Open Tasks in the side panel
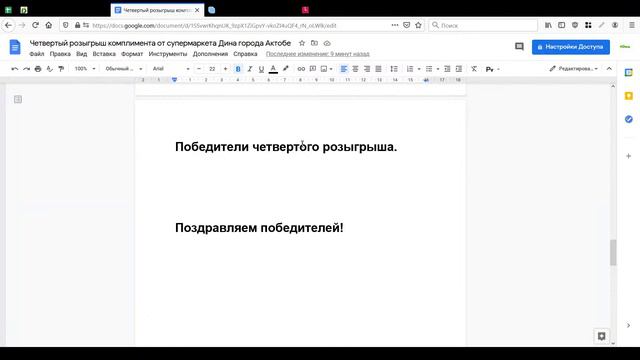Screen dimensions: 640x360 (629, 119)
